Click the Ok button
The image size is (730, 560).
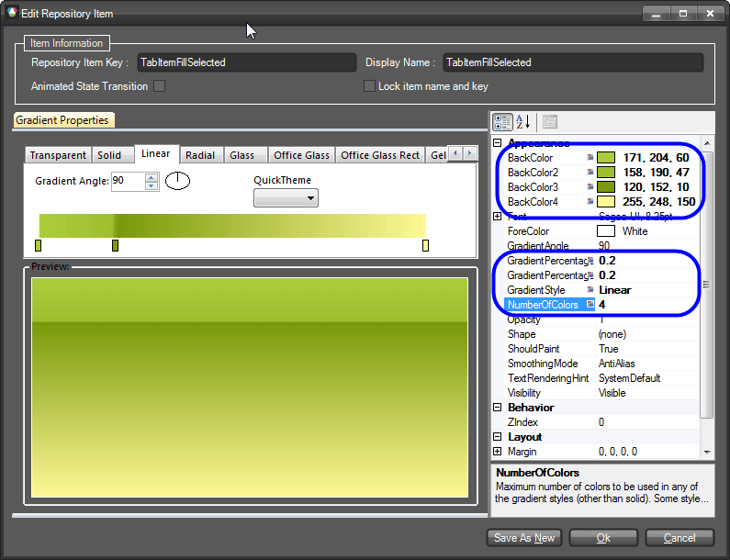point(603,538)
